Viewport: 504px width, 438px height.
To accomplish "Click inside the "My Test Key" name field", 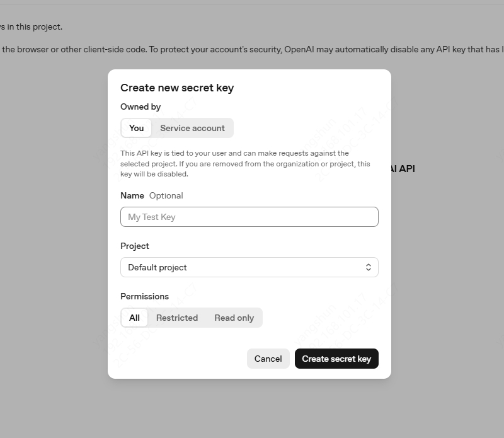I will pos(249,217).
